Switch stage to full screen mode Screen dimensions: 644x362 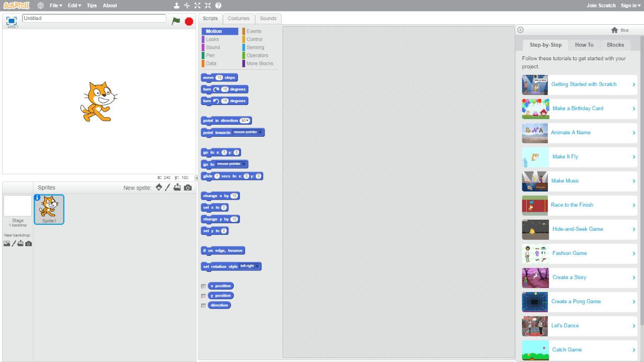tap(11, 21)
